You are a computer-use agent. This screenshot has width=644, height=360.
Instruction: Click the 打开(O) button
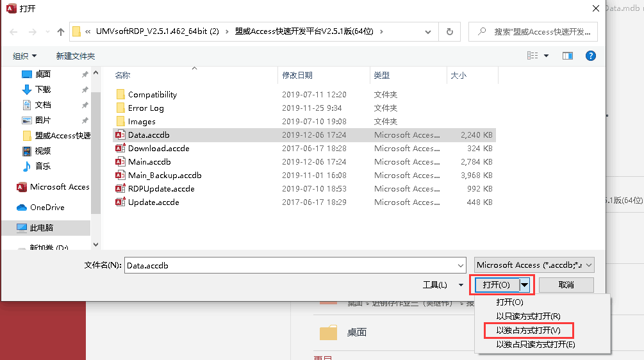pyautogui.click(x=497, y=285)
